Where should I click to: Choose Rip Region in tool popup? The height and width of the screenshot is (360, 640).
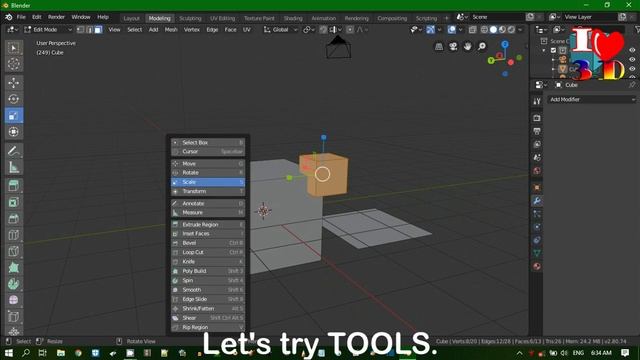pyautogui.click(x=208, y=327)
